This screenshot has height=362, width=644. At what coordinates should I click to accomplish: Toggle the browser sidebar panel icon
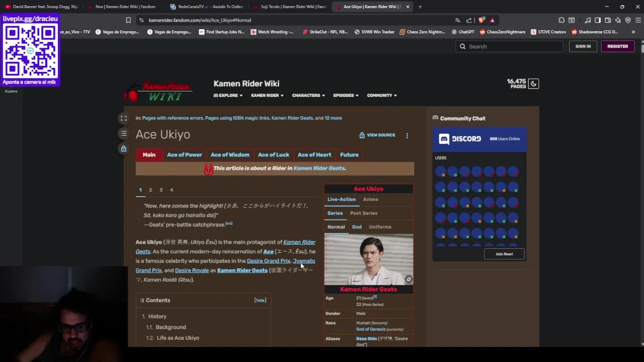(598, 20)
